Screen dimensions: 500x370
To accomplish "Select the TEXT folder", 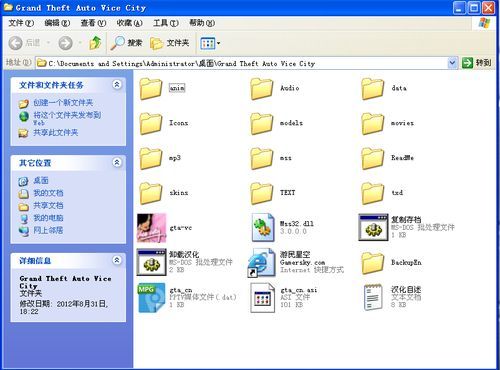I will (x=273, y=193).
